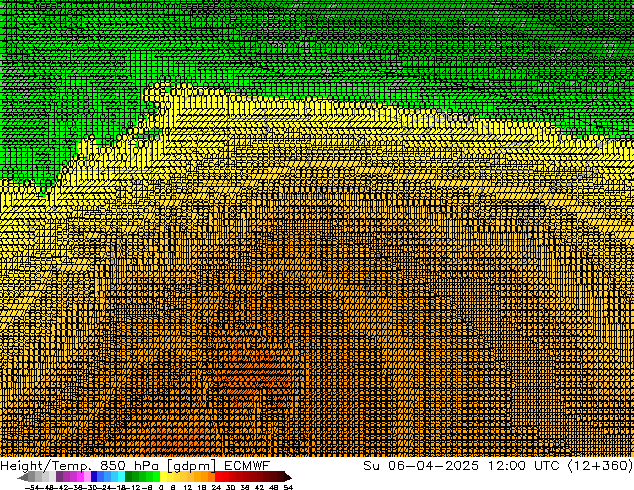Click the "-54" minimum legend value
634x490 pixels.
31,487
